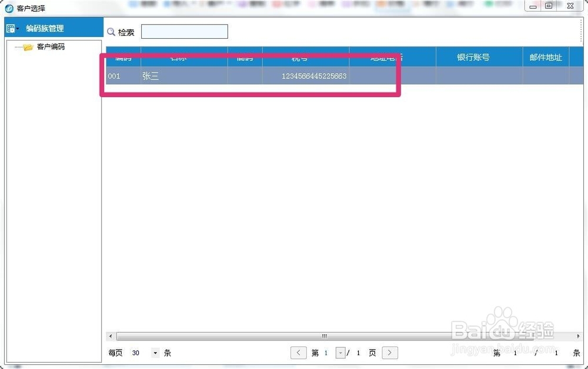
Task: Select the 张三 customer name cell
Action: pos(184,76)
